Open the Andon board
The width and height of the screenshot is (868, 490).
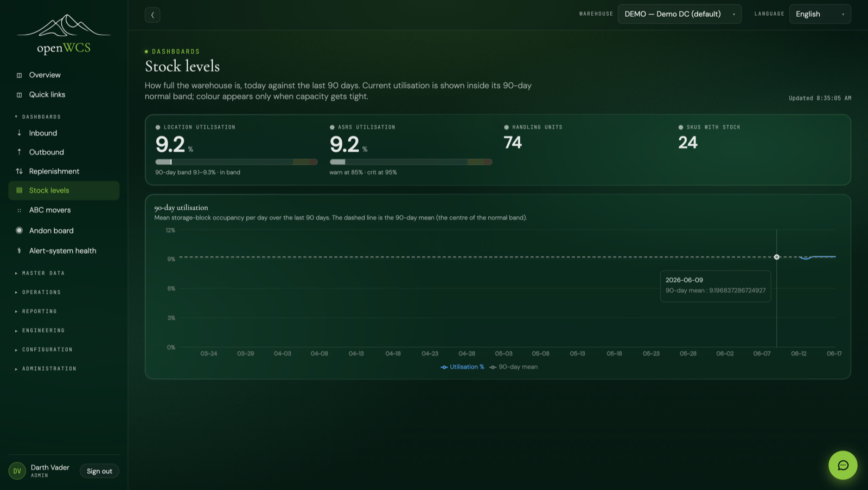(64, 230)
